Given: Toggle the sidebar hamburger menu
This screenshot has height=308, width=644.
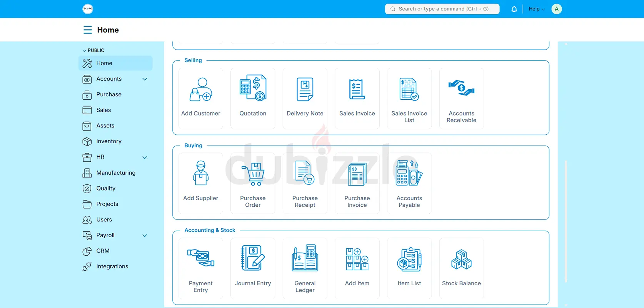Looking at the screenshot, I should [88, 30].
